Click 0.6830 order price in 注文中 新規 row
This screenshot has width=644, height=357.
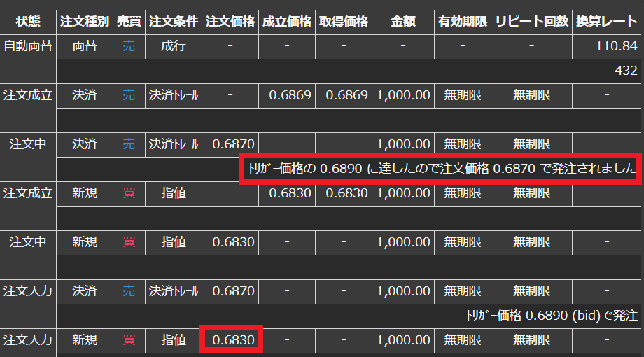click(x=233, y=241)
